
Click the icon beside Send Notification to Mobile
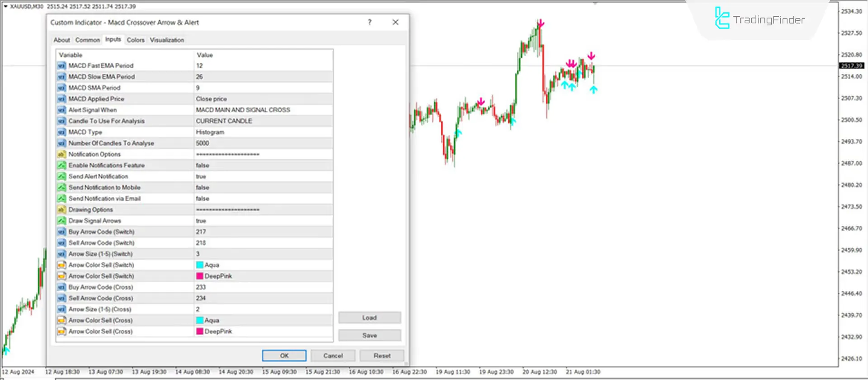point(61,188)
